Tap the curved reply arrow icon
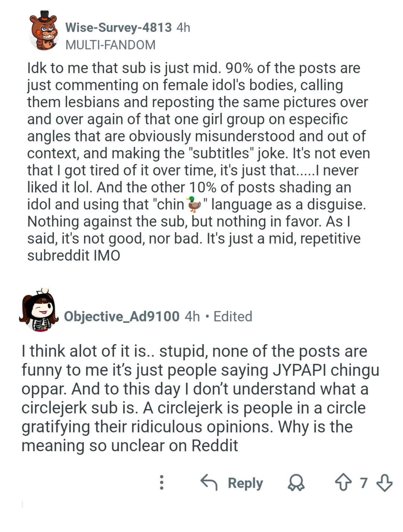 pos(209,483)
